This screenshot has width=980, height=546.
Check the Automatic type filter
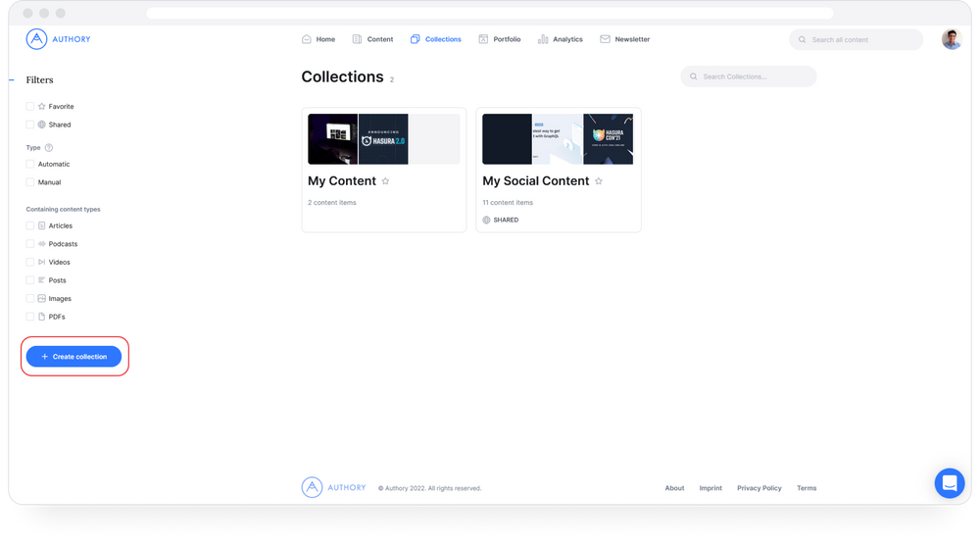click(30, 164)
